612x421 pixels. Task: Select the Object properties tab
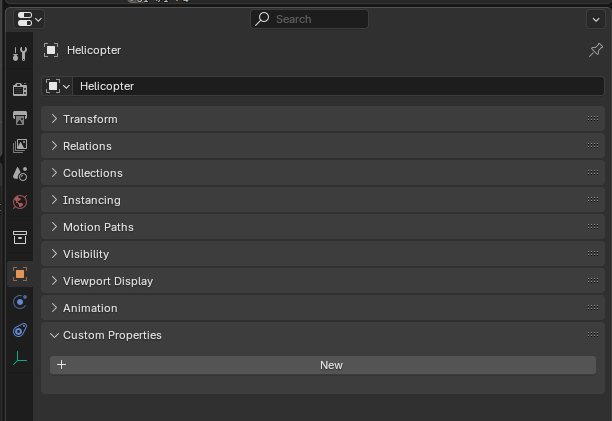click(20, 274)
